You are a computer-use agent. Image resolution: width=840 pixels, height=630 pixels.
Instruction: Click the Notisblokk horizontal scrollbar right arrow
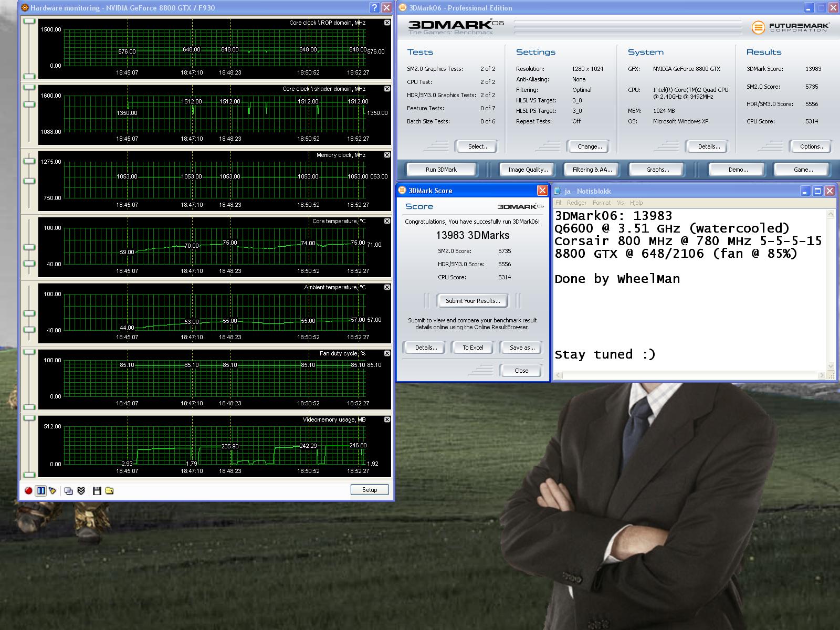click(822, 375)
